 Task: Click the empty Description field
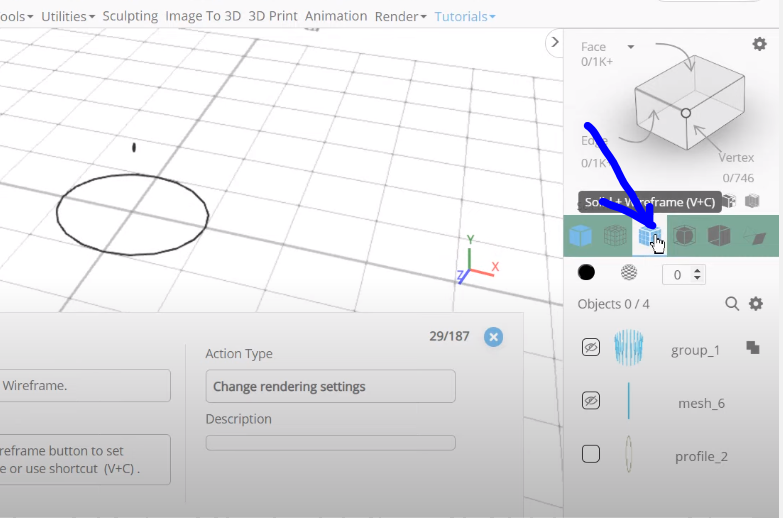point(331,443)
